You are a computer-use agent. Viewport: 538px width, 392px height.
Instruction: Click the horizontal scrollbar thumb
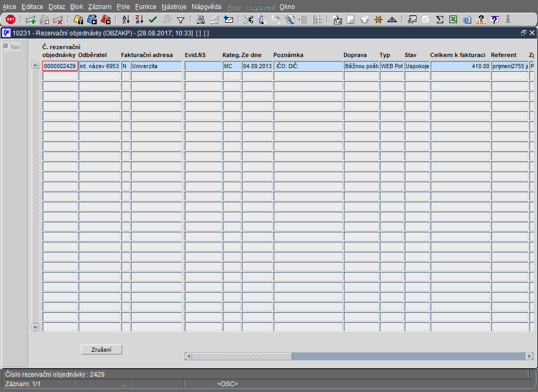click(242, 356)
